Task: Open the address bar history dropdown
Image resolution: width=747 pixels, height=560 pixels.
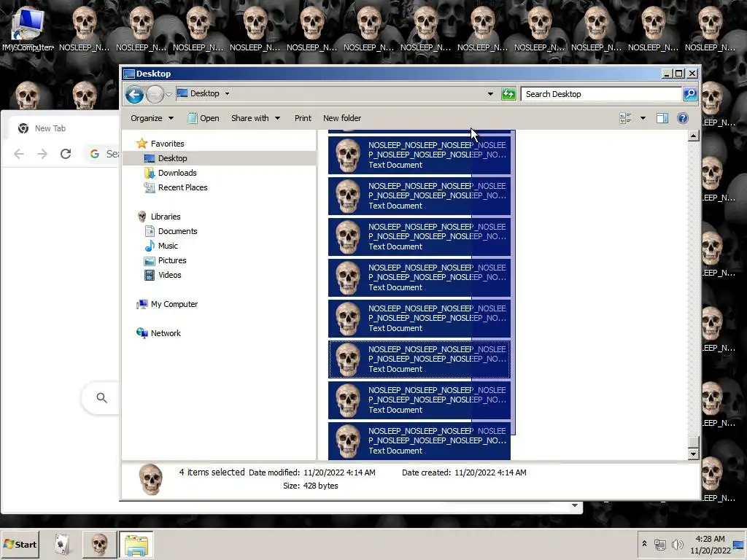Action: (x=490, y=94)
